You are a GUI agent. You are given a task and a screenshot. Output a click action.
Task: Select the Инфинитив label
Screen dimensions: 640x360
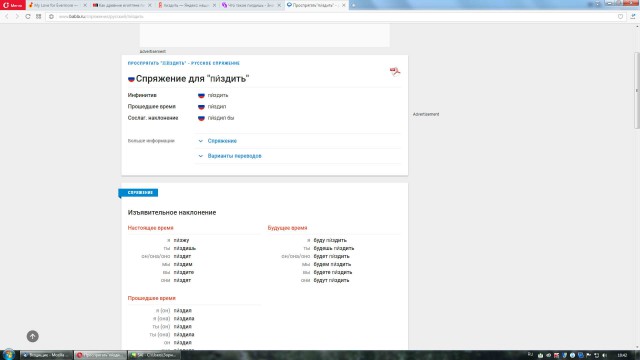pyautogui.click(x=142, y=95)
